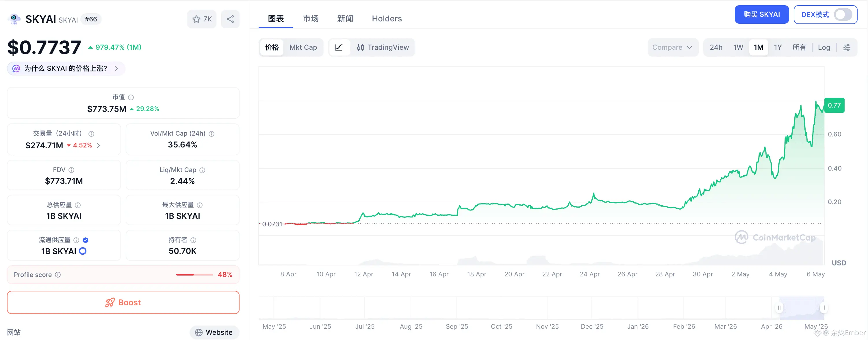Expand 为什么 SKYAI 的价格上涨 explanation
Image resolution: width=868 pixels, height=340 pixels.
(x=66, y=69)
